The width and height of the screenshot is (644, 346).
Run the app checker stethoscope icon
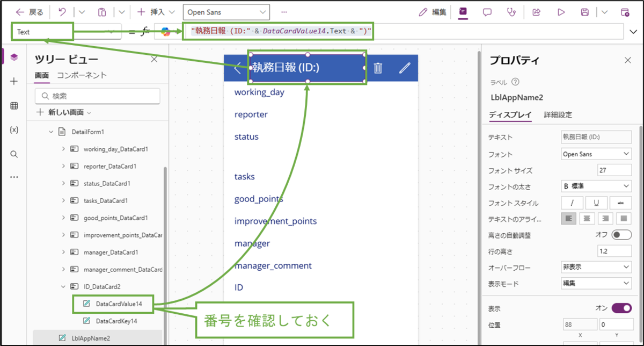coord(511,12)
